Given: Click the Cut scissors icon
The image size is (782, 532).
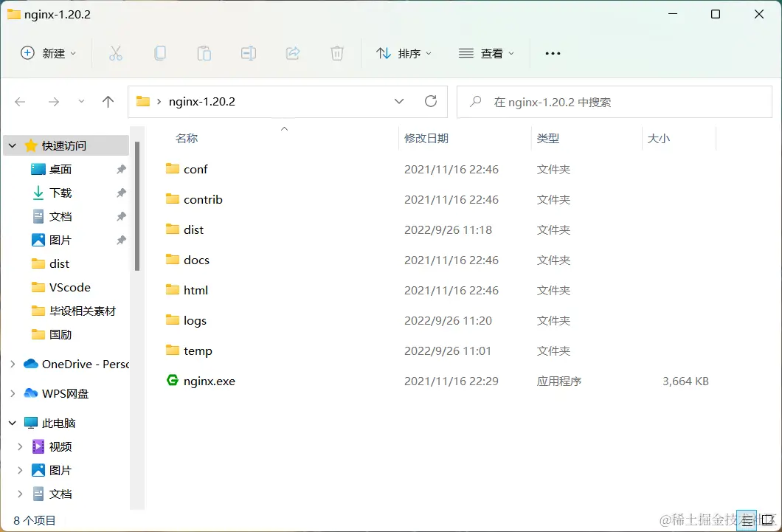Looking at the screenshot, I should 116,53.
